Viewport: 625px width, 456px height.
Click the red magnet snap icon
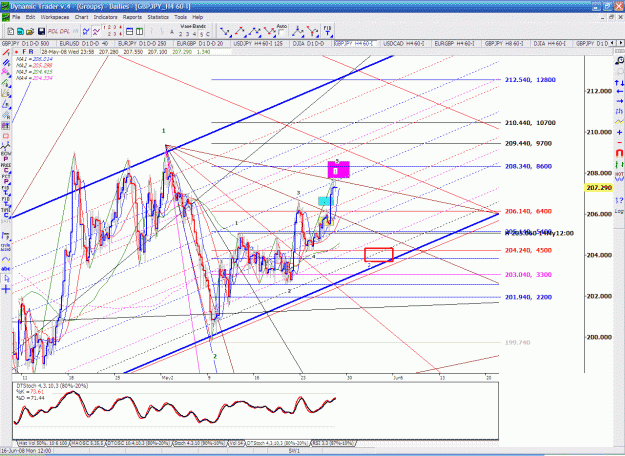619,153
